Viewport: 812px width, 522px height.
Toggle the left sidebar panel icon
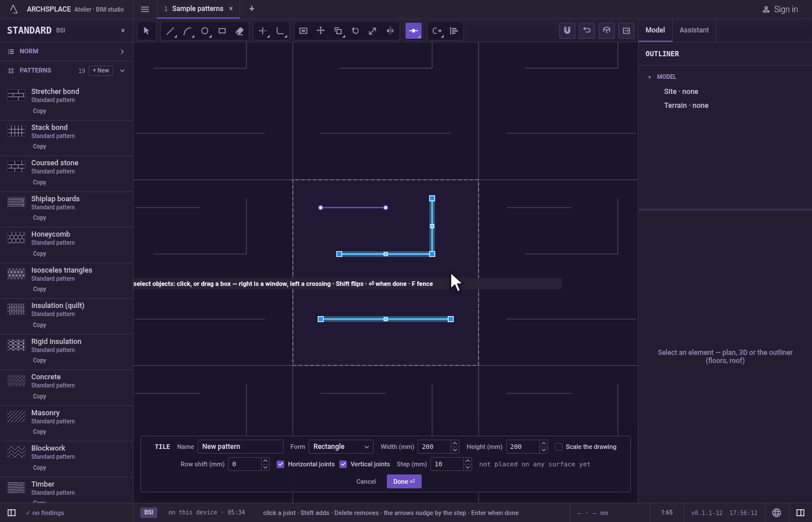point(12,513)
